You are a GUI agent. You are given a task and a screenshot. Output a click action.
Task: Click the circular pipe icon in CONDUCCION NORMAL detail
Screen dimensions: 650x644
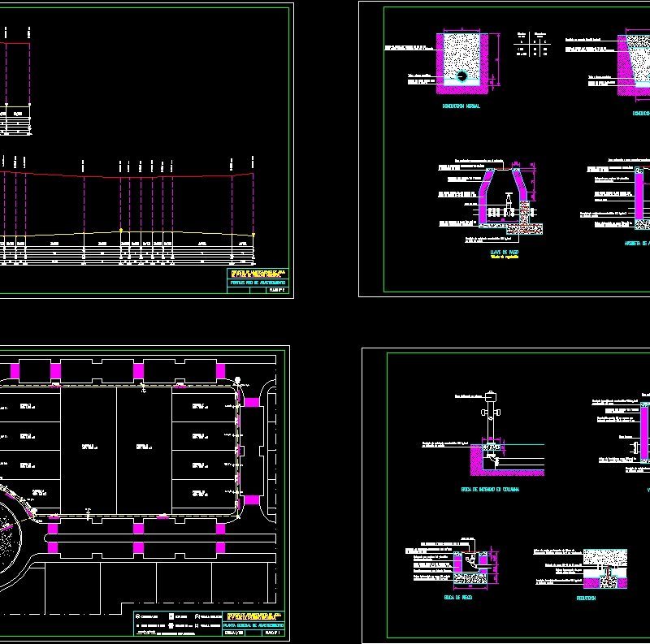[463, 75]
